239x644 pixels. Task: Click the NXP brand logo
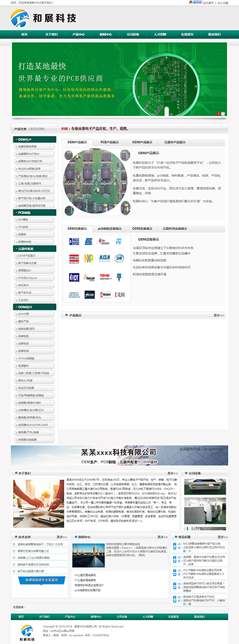coord(89,258)
